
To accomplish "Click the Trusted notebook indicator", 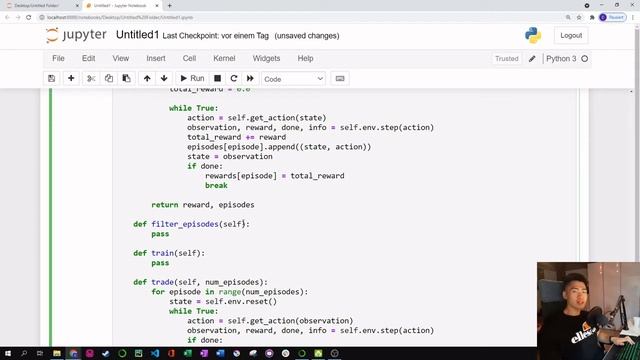I will pos(507,59).
